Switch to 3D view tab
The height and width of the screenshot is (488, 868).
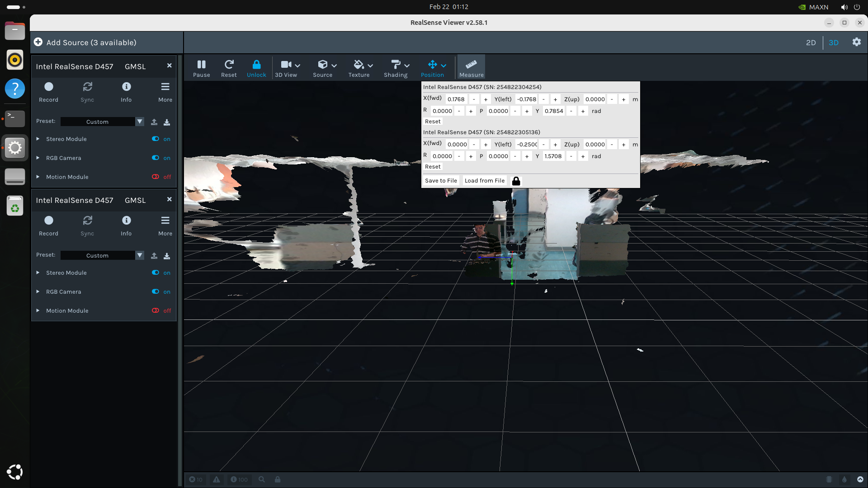834,42
